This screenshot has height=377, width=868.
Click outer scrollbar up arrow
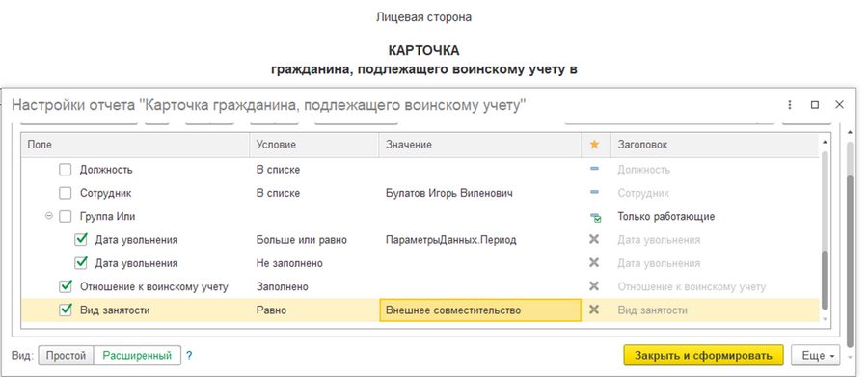click(x=851, y=132)
